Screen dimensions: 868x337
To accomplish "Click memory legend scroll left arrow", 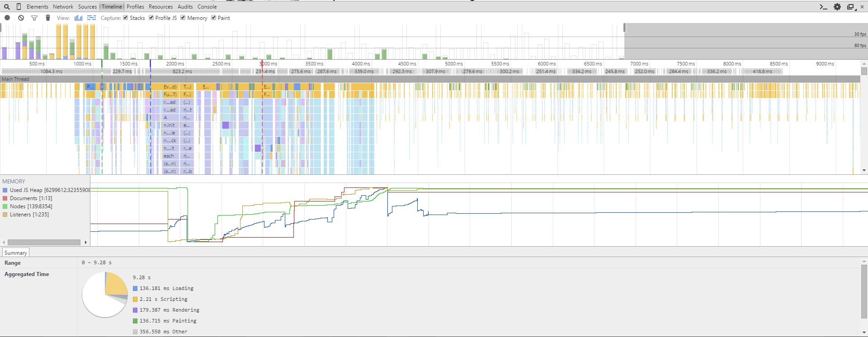I will [4, 242].
